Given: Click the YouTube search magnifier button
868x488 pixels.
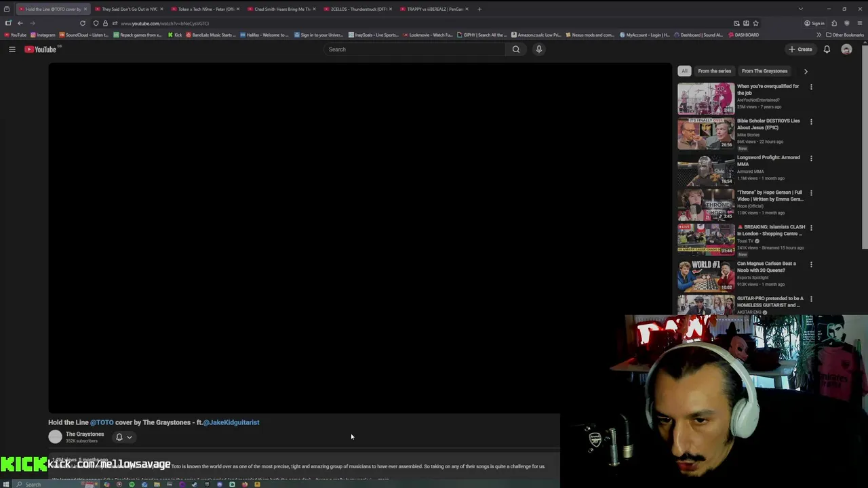Looking at the screenshot, I should (x=516, y=49).
